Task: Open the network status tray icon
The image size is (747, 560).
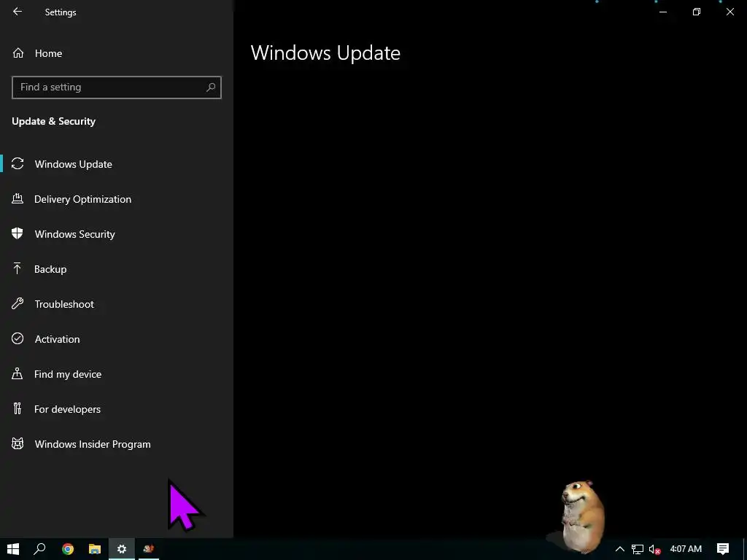Action: pyautogui.click(x=638, y=549)
